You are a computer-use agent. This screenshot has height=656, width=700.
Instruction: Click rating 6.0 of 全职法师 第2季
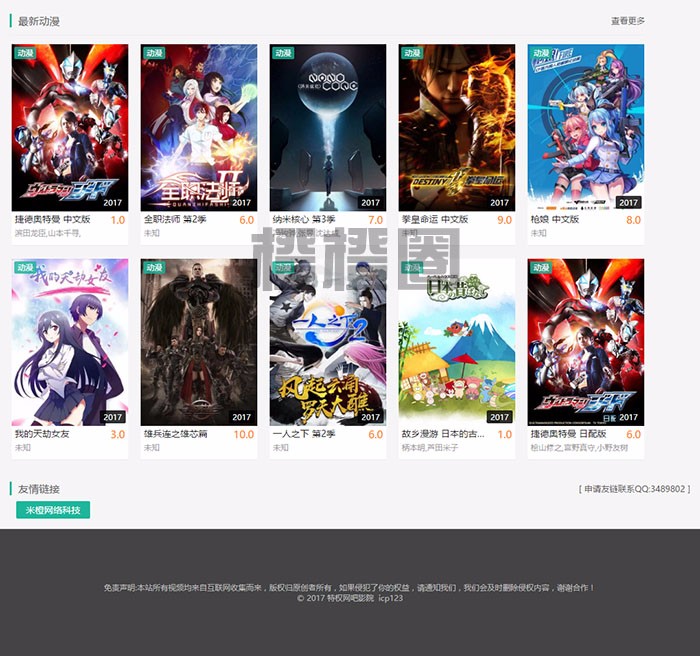point(246,220)
